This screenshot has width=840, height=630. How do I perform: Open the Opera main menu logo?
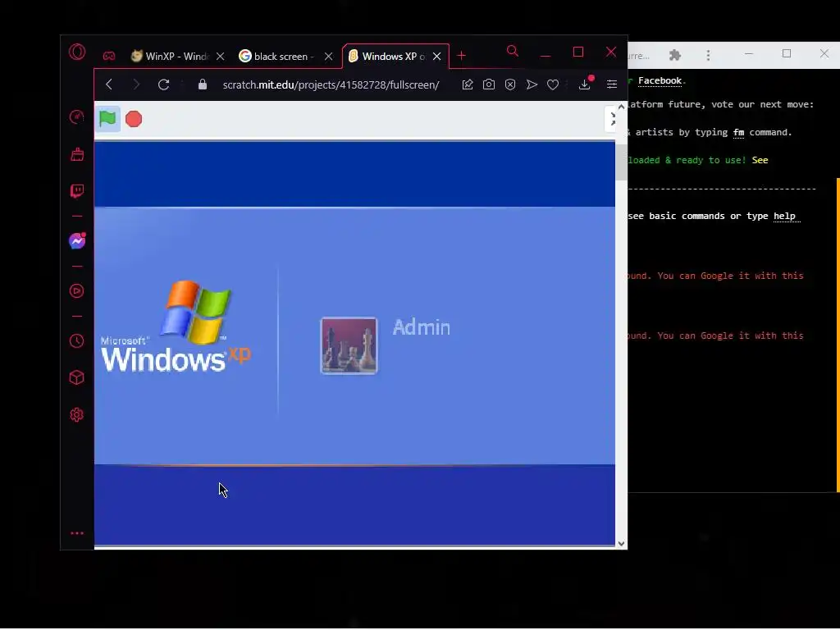(77, 52)
